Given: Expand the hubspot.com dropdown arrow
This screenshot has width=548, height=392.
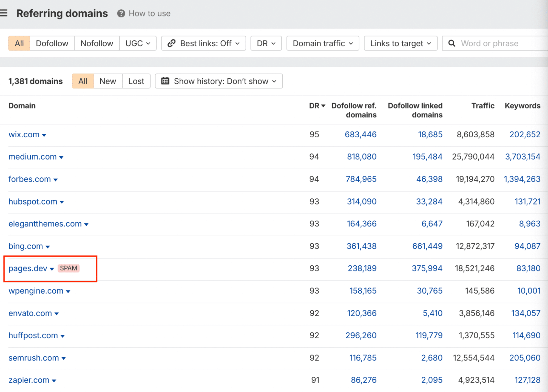Looking at the screenshot, I should click(62, 202).
